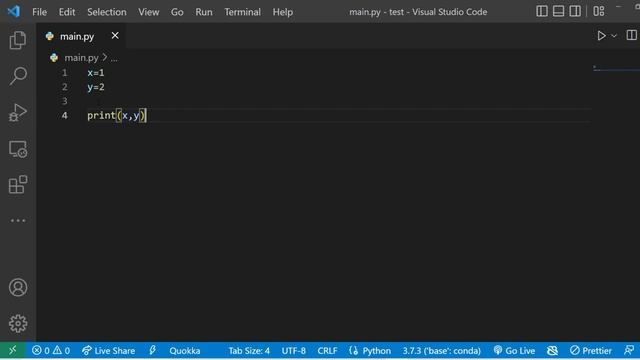The width and height of the screenshot is (640, 360).
Task: Click main.py in the breadcrumb
Action: pos(81,58)
